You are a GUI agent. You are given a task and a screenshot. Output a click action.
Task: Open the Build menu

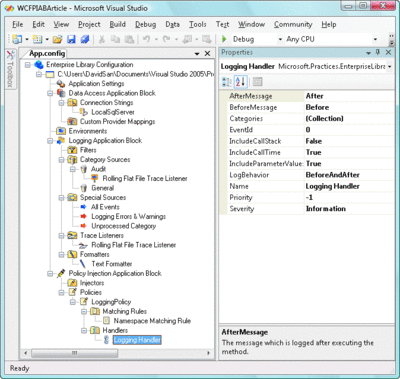118,24
